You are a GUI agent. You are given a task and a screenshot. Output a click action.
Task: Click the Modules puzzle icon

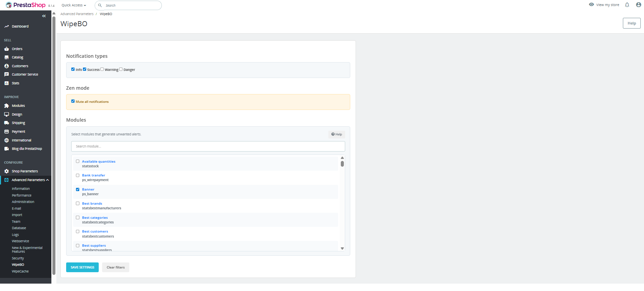[6, 106]
